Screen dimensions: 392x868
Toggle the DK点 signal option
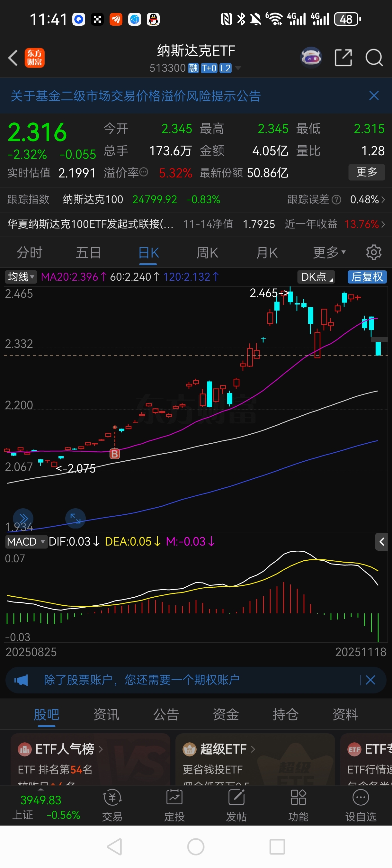316,277
